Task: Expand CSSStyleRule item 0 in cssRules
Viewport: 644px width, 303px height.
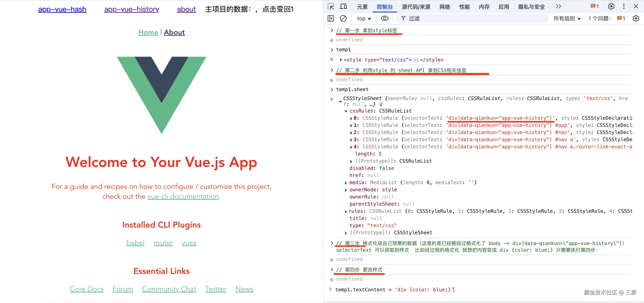Action: [x=351, y=118]
